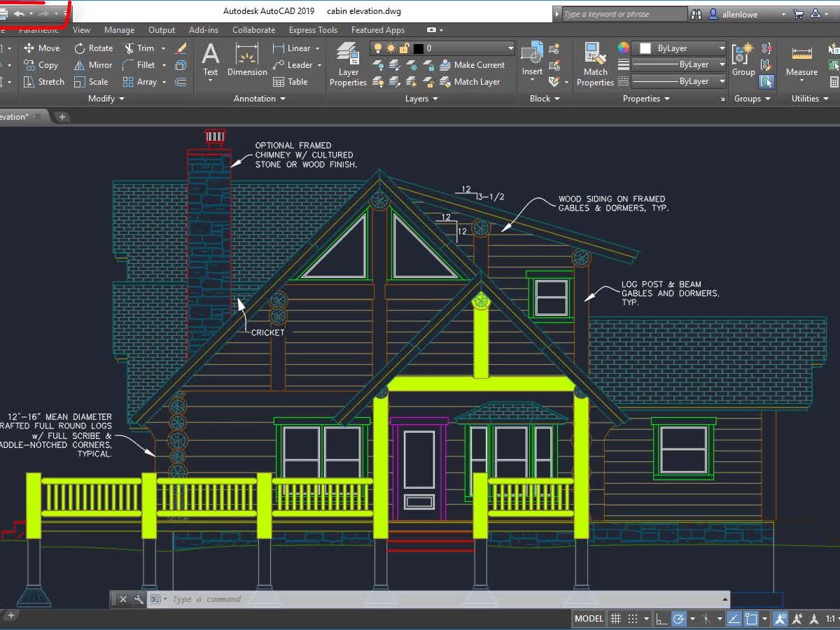The height and width of the screenshot is (630, 840).
Task: Click the keyword or phrase search box
Action: pos(625,14)
